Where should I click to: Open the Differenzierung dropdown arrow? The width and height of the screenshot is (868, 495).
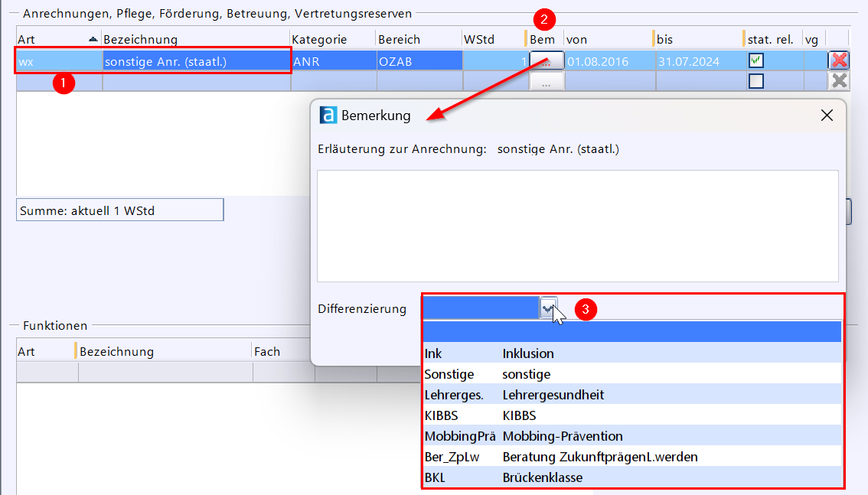pyautogui.click(x=547, y=308)
